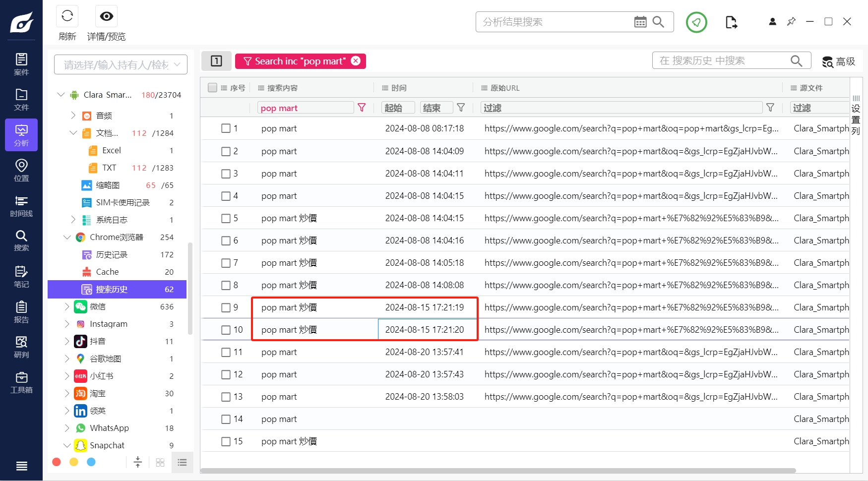Check the box for row 3

[226, 174]
